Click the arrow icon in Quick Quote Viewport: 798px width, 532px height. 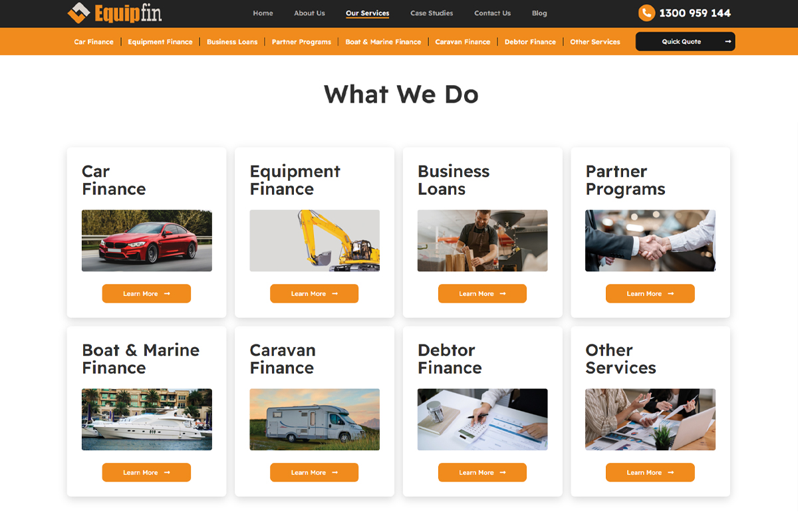coord(728,41)
